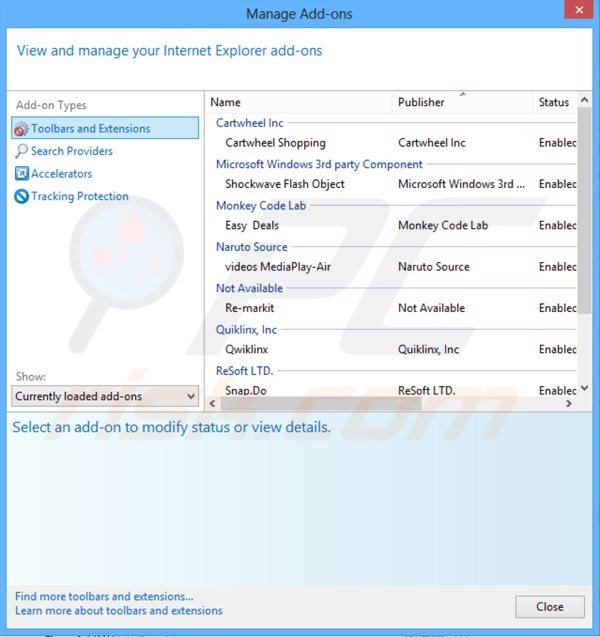Select the Cartwheel Shopping add-on
The image size is (600, 637).
[x=275, y=143]
